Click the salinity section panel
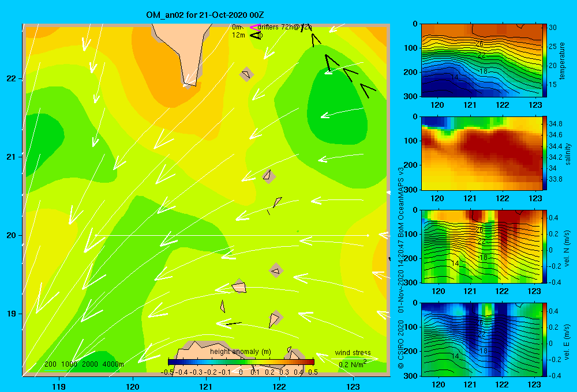Image resolution: width=577 pixels, height=392 pixels. (x=482, y=153)
